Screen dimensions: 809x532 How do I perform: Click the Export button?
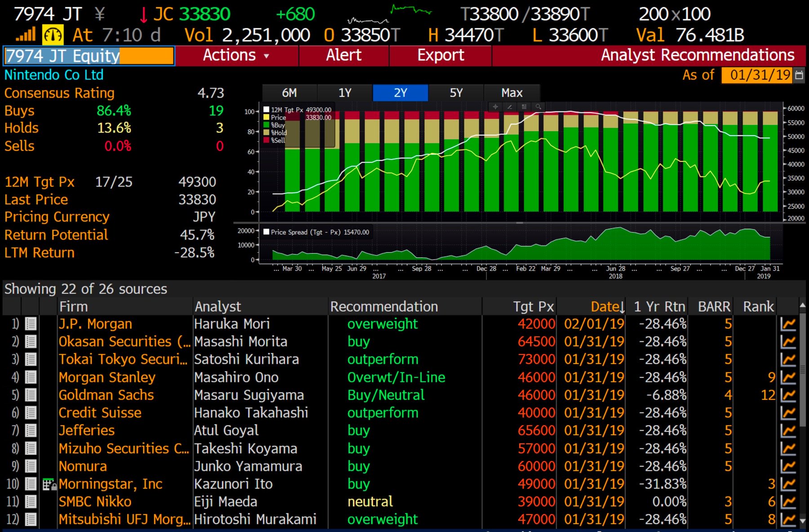(440, 56)
